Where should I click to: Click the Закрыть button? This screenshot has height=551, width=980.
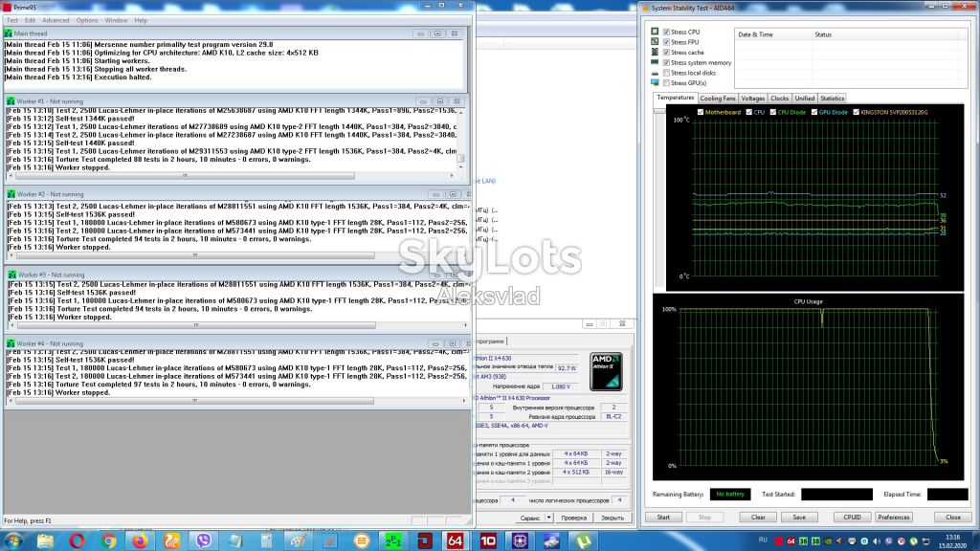click(612, 518)
